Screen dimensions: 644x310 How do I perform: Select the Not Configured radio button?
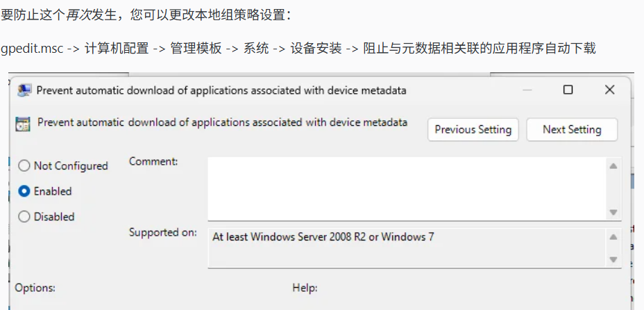coord(24,166)
